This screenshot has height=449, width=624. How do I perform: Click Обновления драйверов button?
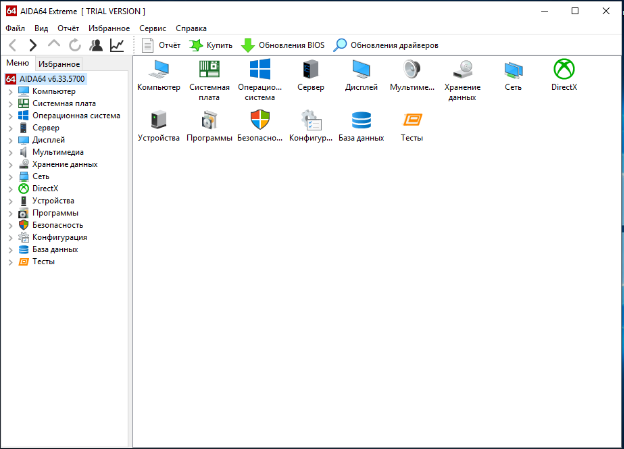tap(386, 45)
